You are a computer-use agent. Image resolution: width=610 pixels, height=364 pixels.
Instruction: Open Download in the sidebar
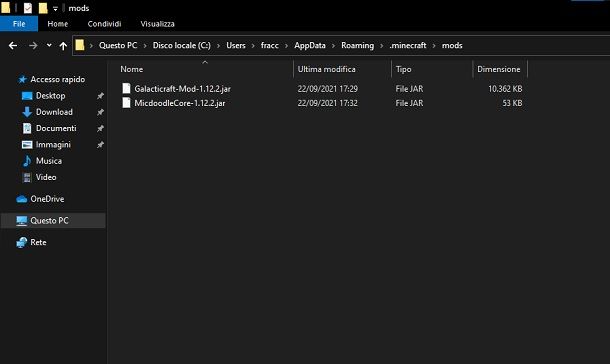click(x=54, y=112)
